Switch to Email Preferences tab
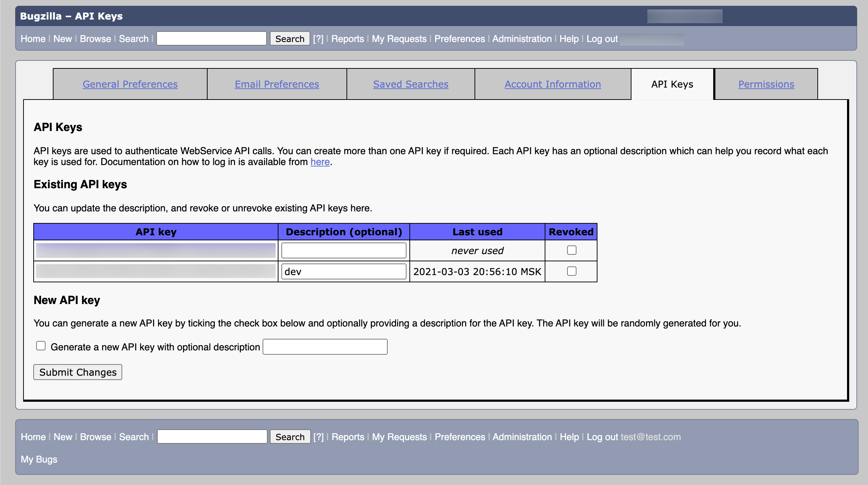 (277, 84)
